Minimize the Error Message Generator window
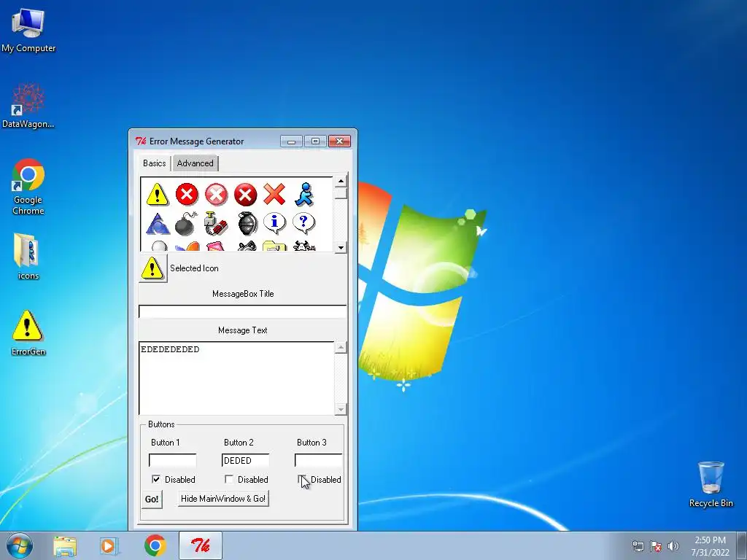This screenshot has width=747, height=560. coord(291,141)
